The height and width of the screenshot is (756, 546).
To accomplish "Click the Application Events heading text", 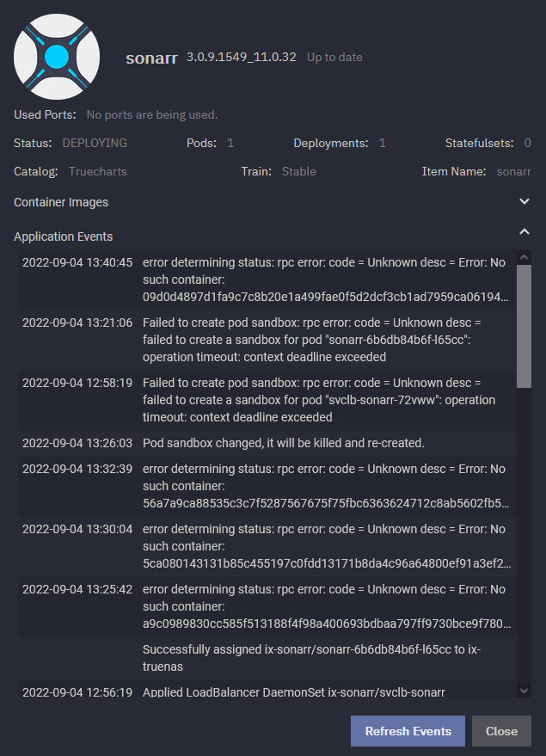I will point(63,237).
